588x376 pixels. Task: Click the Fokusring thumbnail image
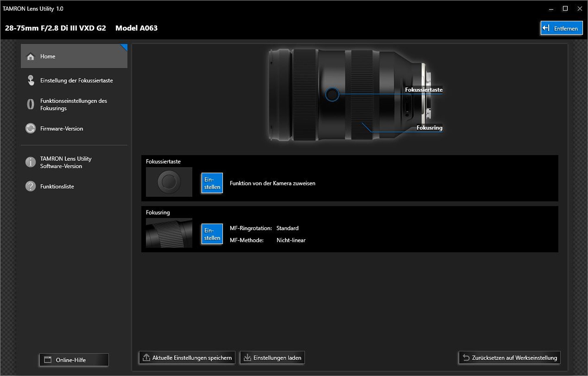click(169, 233)
